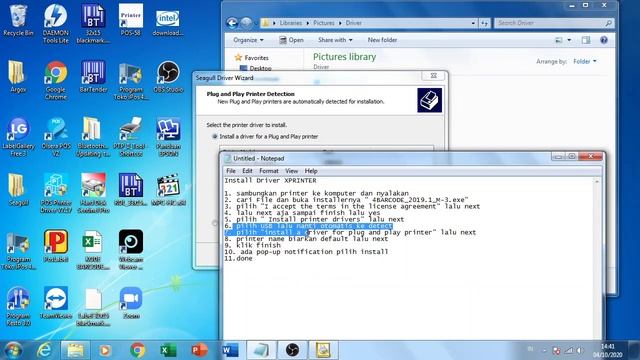Open the Seagull folder on desktop

tap(18, 190)
